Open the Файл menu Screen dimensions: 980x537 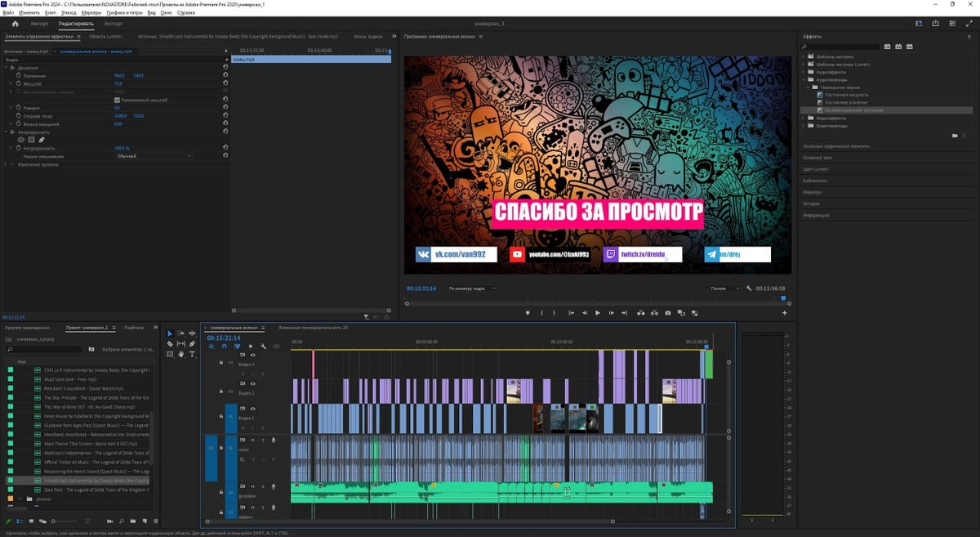(8, 13)
